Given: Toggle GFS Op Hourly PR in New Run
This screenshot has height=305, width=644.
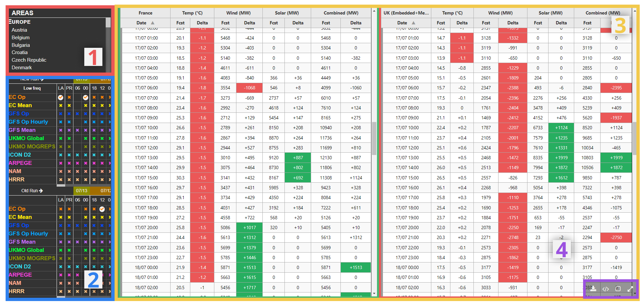Looking at the screenshot, I should (x=69, y=122).
